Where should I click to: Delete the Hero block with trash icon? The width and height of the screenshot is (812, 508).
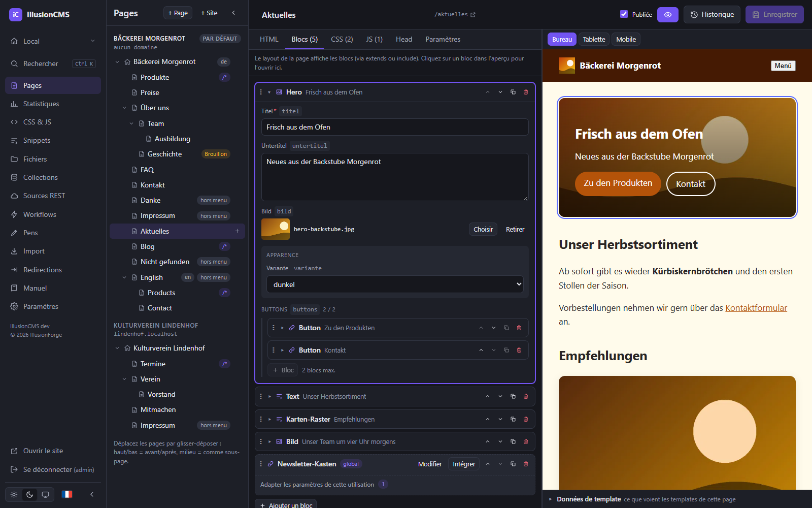tap(526, 92)
